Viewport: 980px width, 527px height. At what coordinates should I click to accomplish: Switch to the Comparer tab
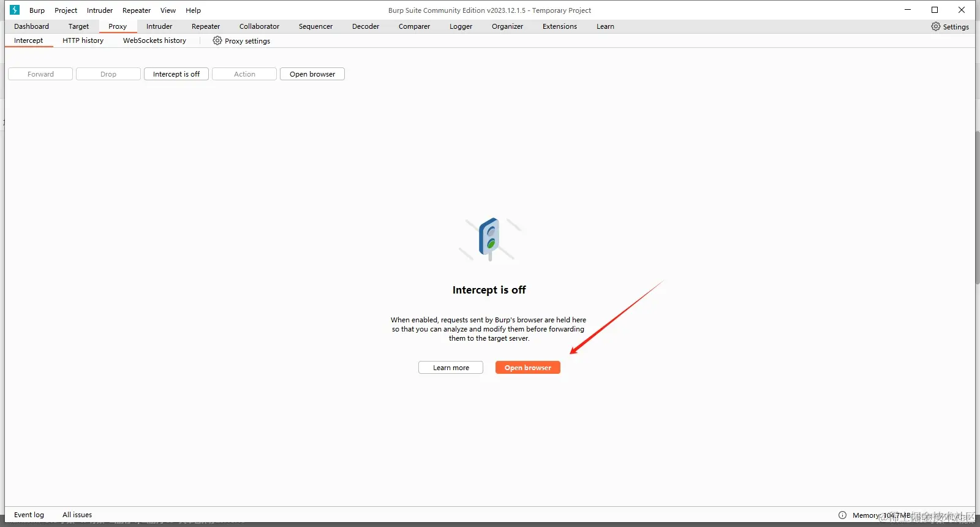(x=414, y=26)
